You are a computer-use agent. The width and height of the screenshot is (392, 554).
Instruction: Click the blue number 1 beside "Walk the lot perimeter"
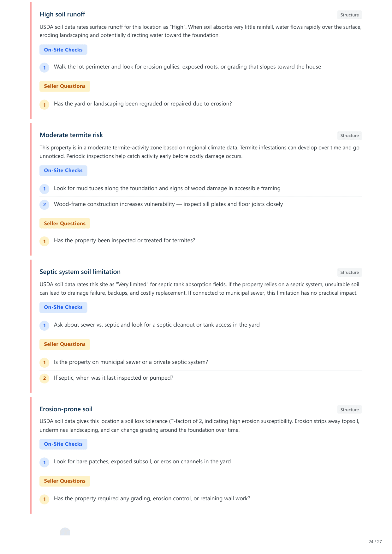point(45,68)
